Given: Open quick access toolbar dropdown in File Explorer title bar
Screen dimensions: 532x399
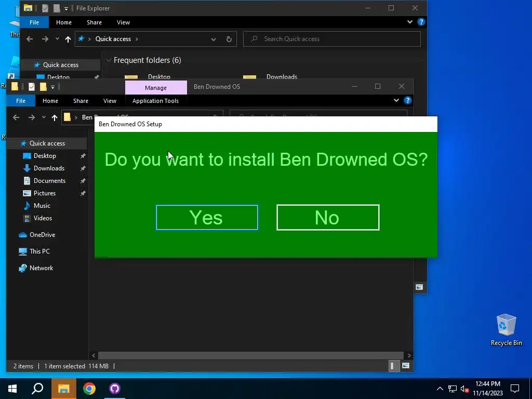Looking at the screenshot, I should (x=66, y=8).
